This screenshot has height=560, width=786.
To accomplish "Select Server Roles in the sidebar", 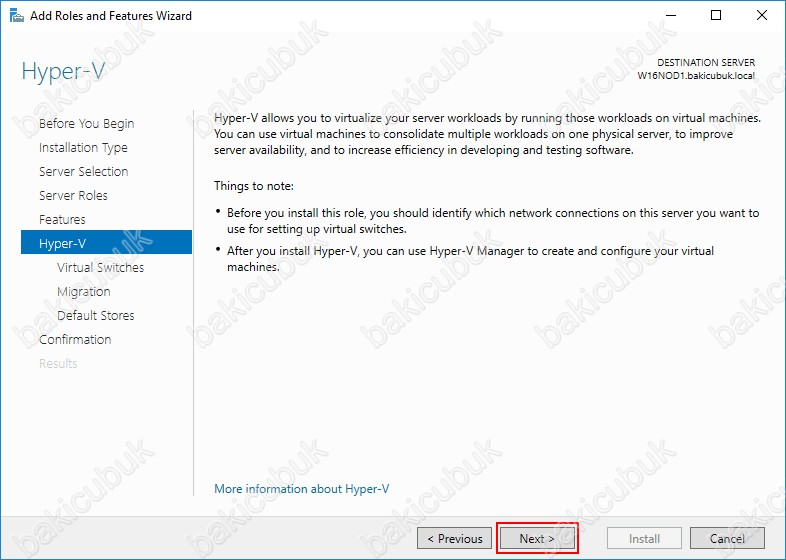I will (x=73, y=196).
